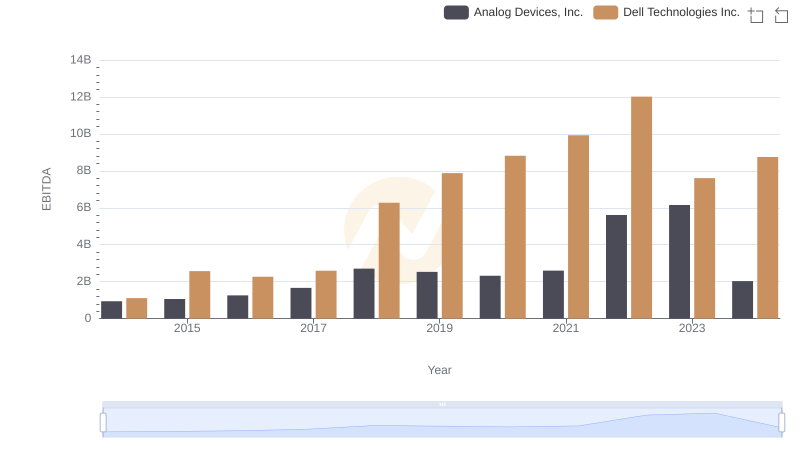Select Analog Devices 2019 bar
800x461 pixels.
click(427, 295)
